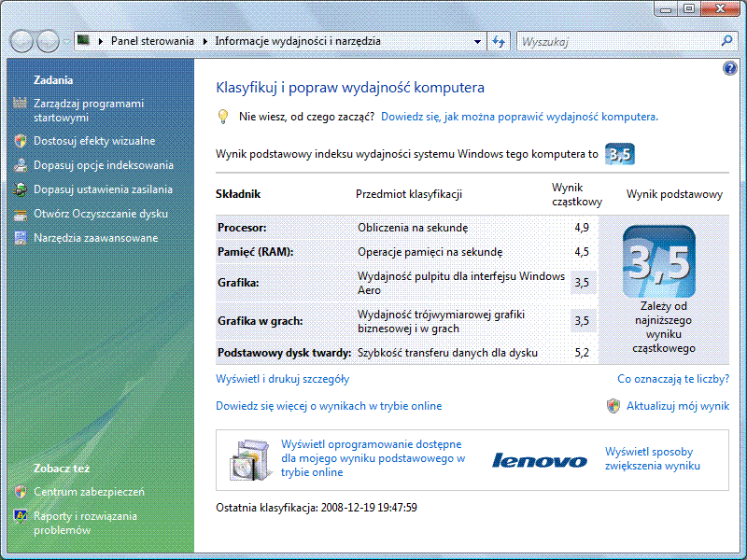Click the startup programs icon beside Zarządzaj programami
This screenshot has height=560, width=747.
[x=20, y=103]
